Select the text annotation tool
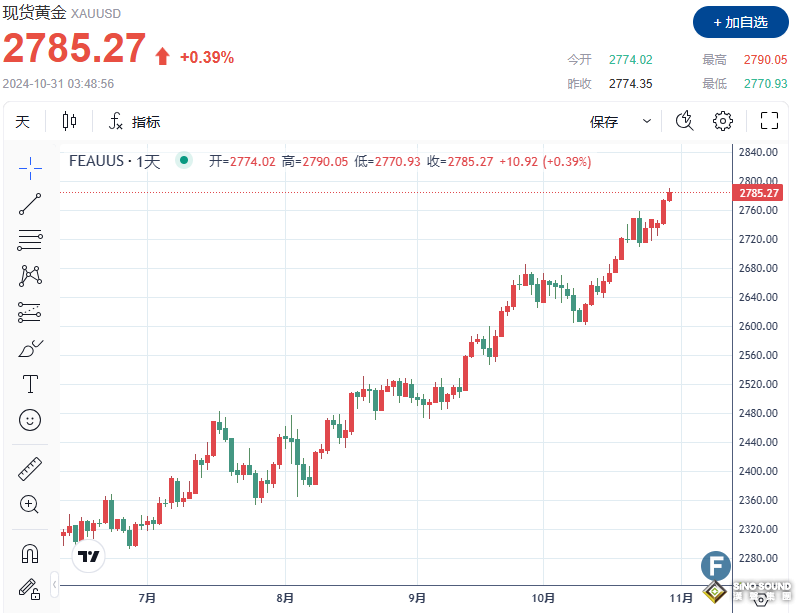 coord(29,384)
